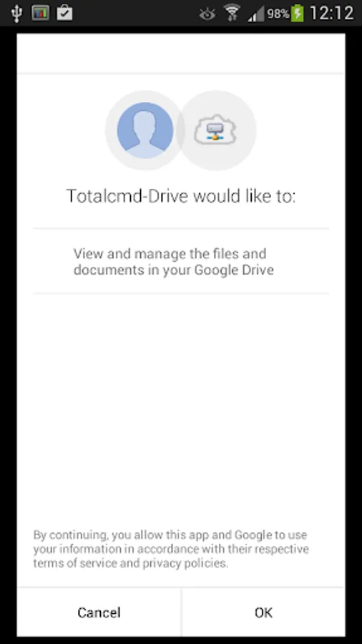Tap the blank header area of the dialog
The width and height of the screenshot is (362, 644).
(181, 54)
